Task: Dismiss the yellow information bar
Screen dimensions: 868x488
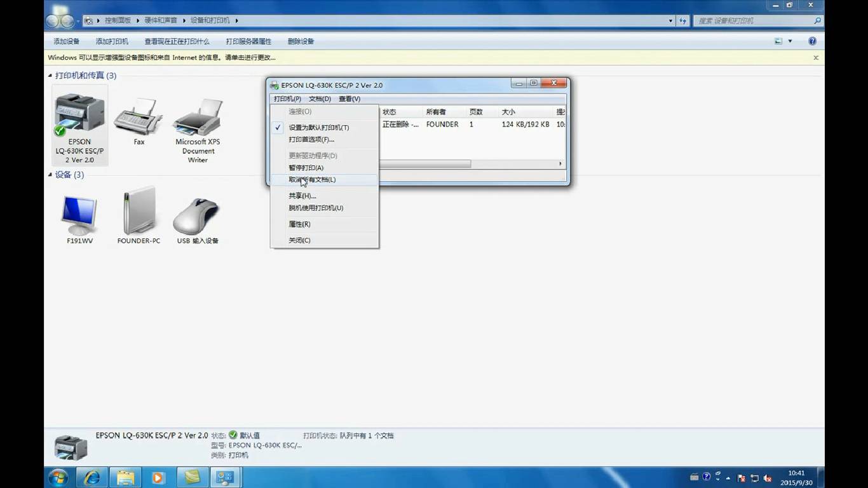Action: tap(816, 58)
